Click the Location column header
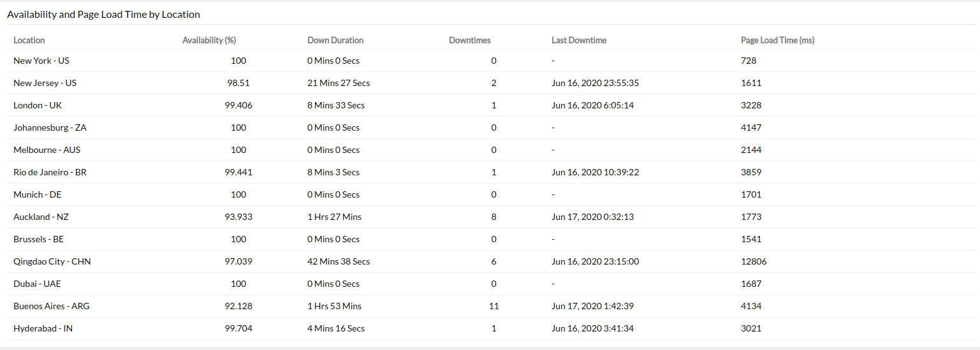Screen dimensions: 980x350 pos(29,40)
